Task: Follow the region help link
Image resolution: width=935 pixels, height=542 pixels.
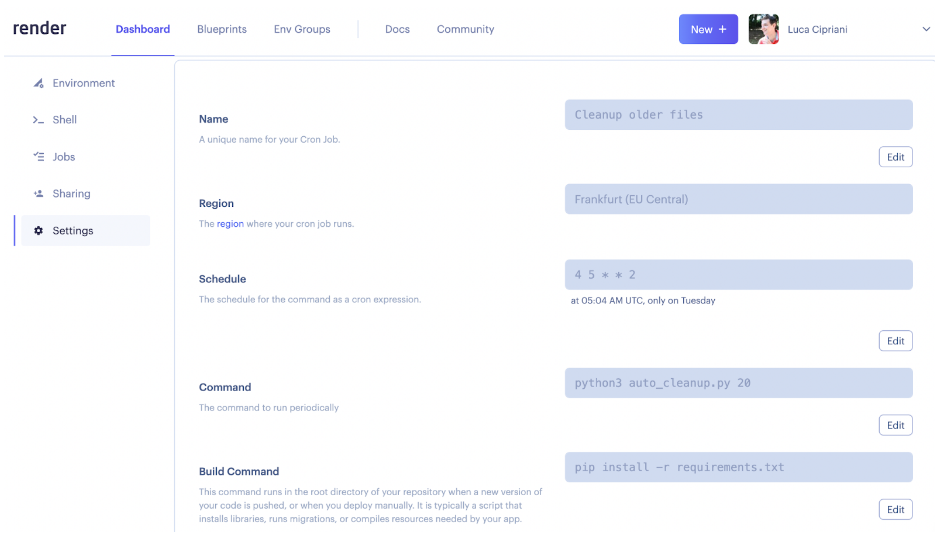Action: point(230,224)
